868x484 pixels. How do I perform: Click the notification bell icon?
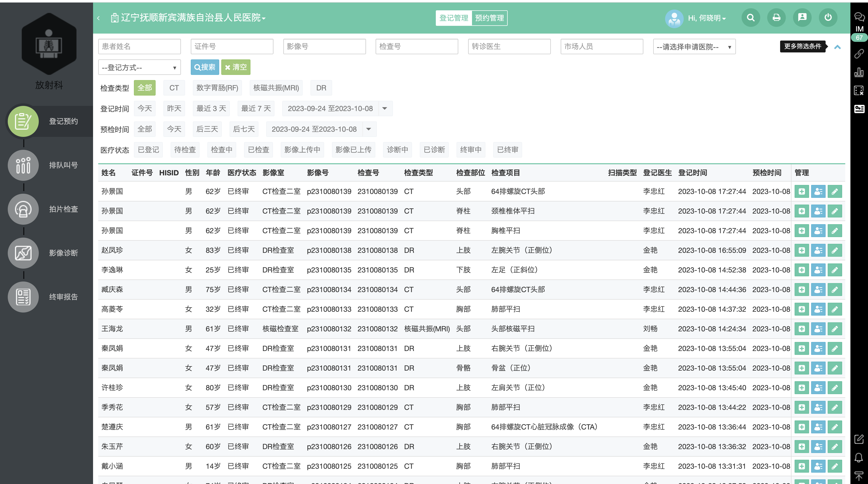(859, 457)
